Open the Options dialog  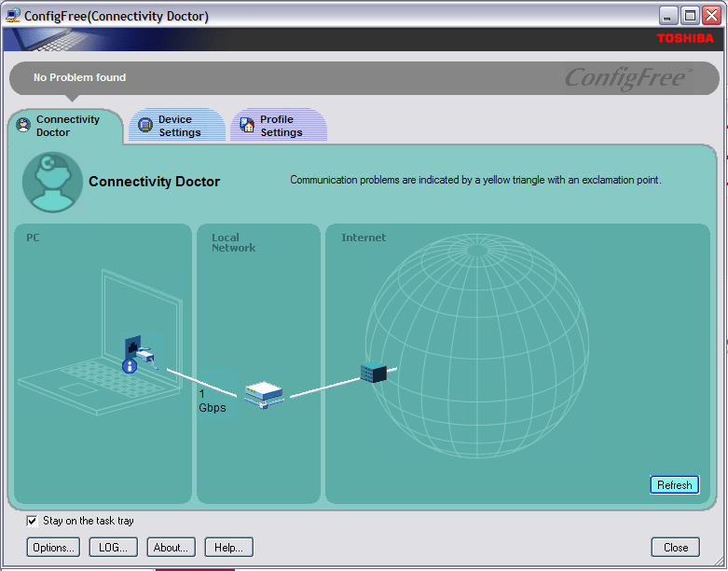[x=54, y=548]
